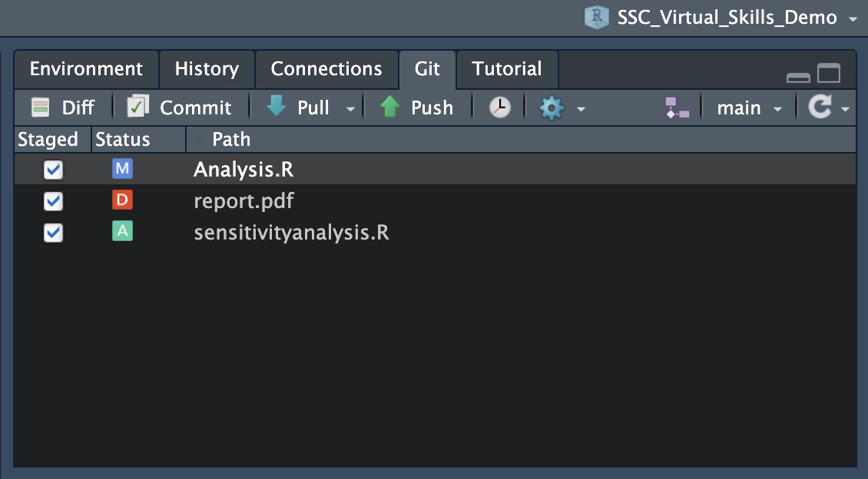This screenshot has height=479, width=868.
Task: Pull changes with the blue arrow
Action: click(300, 108)
